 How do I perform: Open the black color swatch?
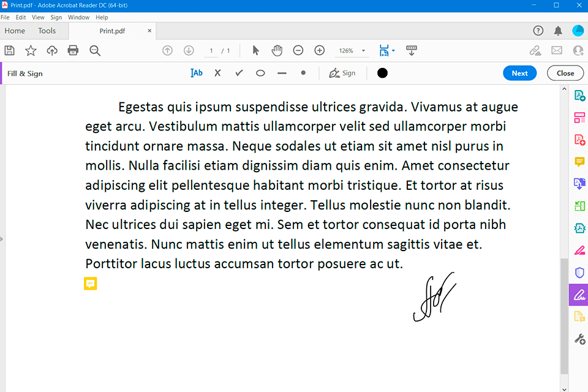pyautogui.click(x=382, y=73)
